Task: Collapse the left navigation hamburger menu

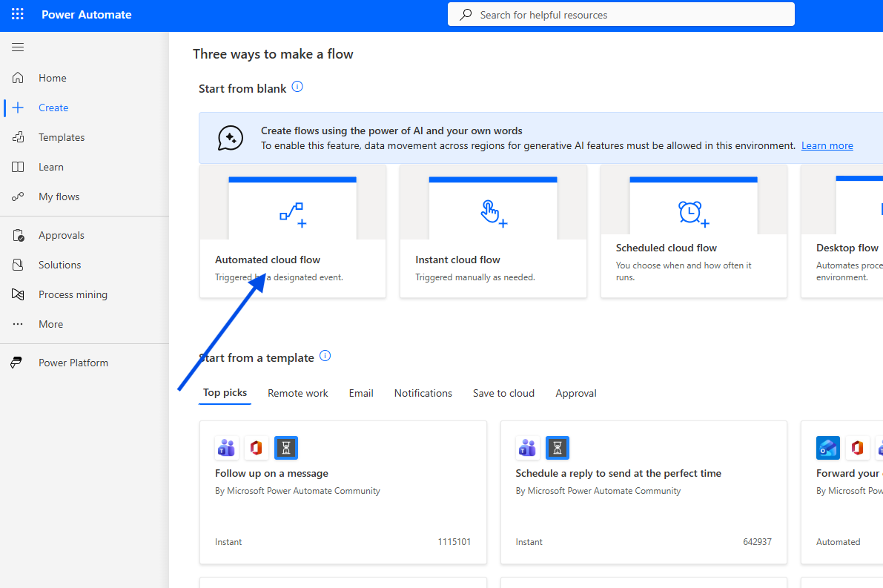Action: click(18, 47)
